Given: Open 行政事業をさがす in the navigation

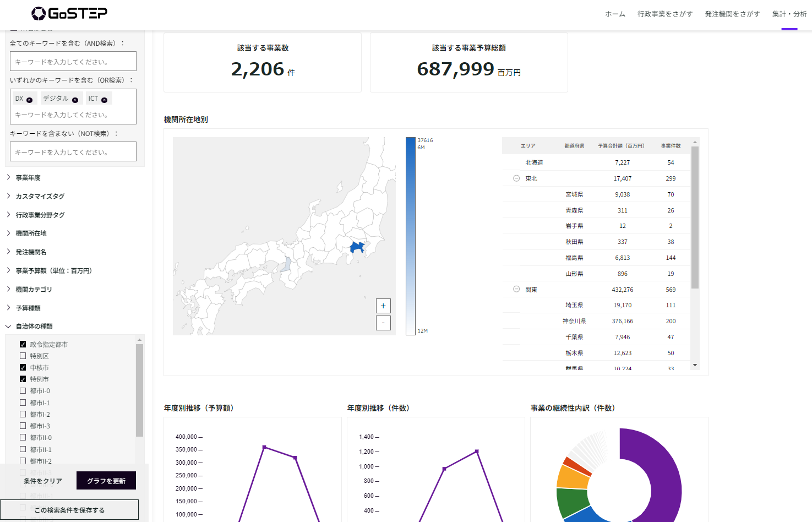Looking at the screenshot, I should coord(665,14).
